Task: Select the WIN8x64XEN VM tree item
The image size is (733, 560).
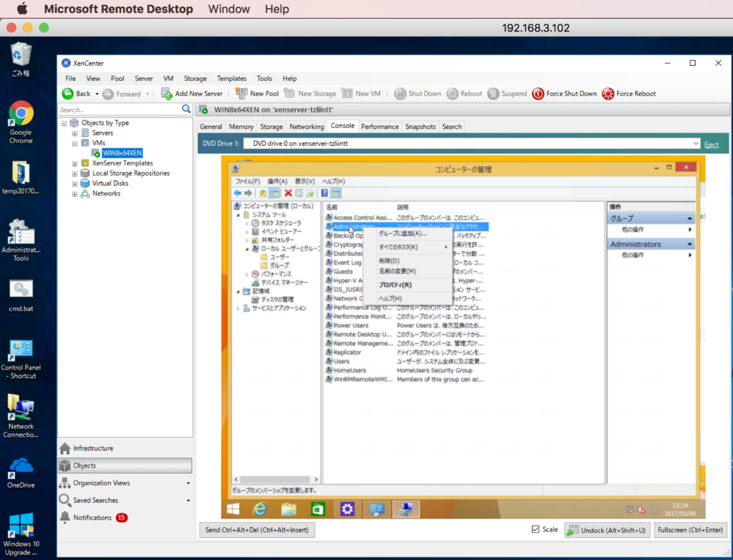Action: [122, 153]
